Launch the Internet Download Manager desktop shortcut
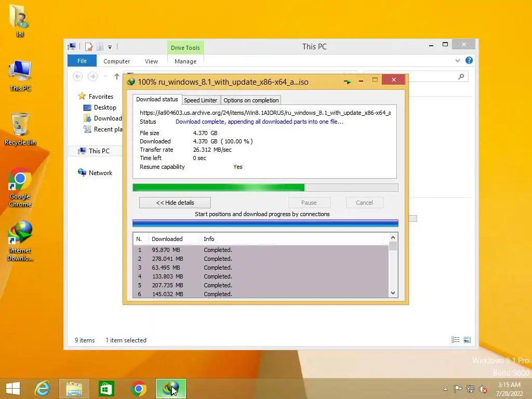This screenshot has height=399, width=532. click(20, 241)
